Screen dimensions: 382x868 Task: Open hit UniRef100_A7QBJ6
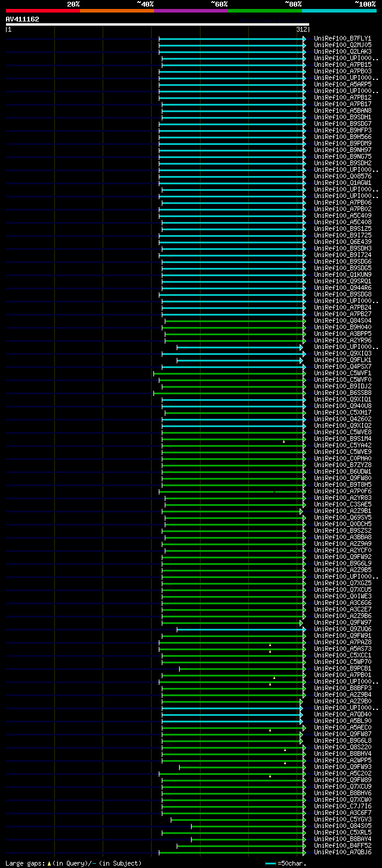(x=343, y=852)
